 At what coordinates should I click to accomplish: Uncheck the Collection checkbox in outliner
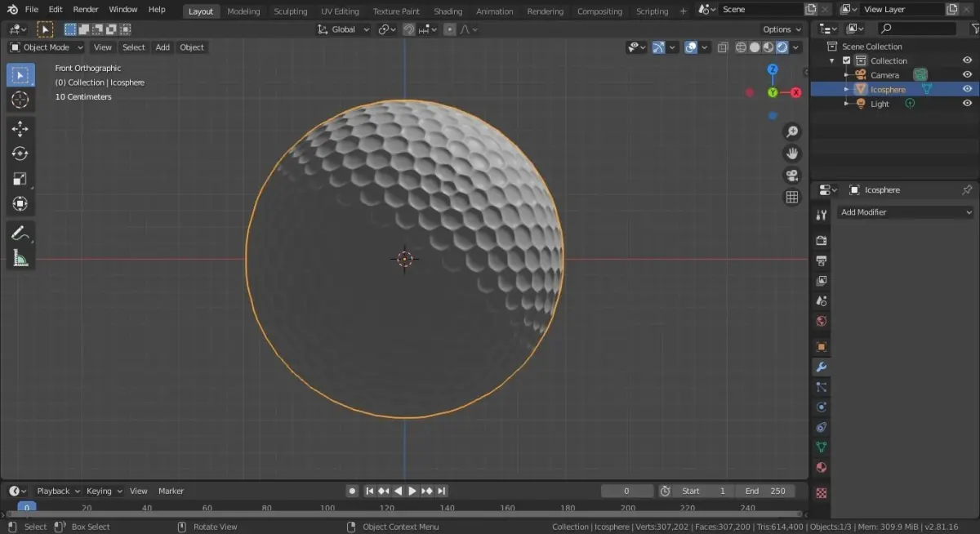[847, 60]
